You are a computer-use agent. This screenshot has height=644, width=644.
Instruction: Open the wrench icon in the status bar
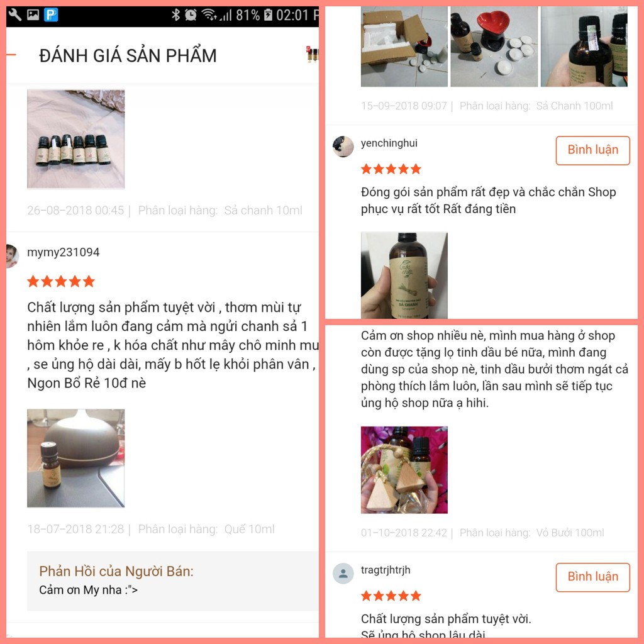[15, 15]
